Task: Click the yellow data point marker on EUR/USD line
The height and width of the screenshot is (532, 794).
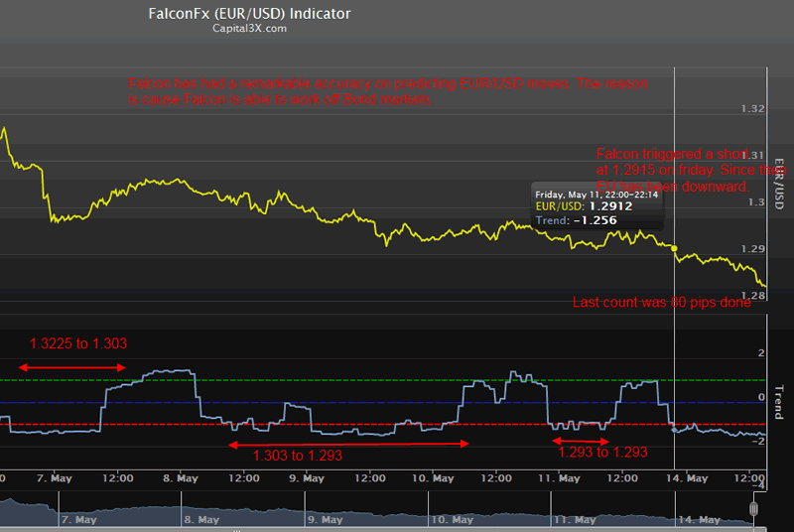Action: (675, 248)
